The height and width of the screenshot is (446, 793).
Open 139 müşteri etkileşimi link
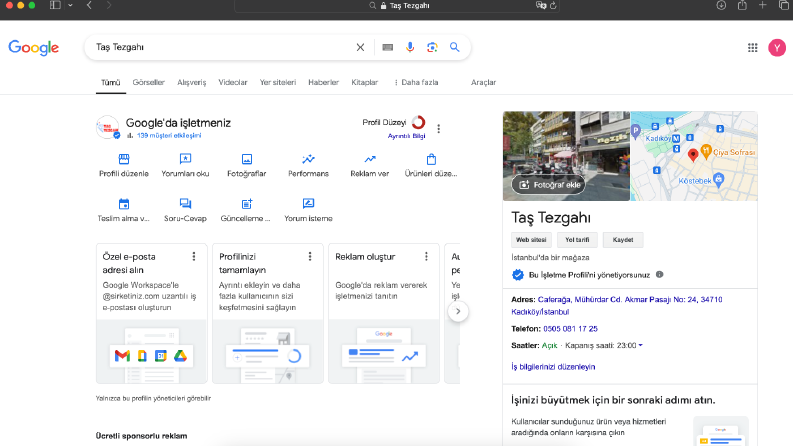point(169,136)
